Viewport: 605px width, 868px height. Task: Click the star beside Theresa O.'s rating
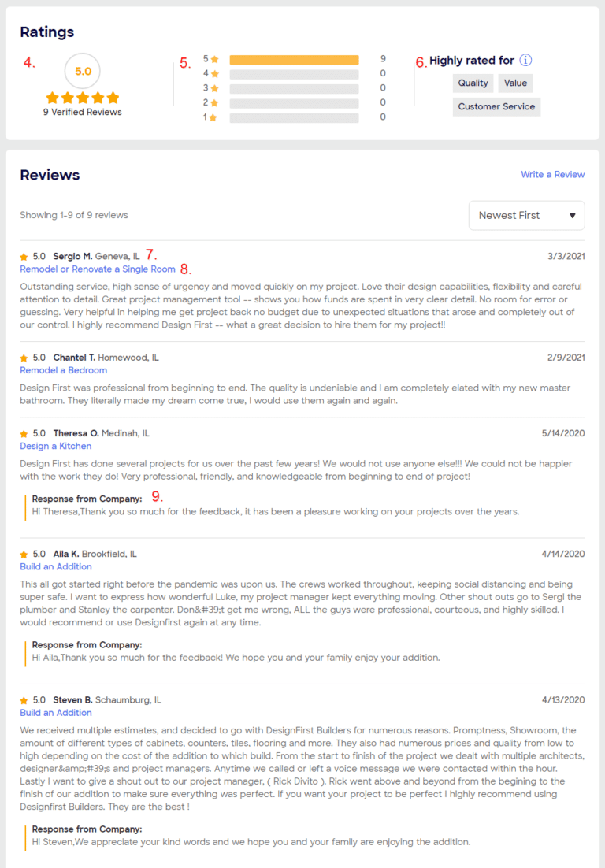click(x=23, y=432)
